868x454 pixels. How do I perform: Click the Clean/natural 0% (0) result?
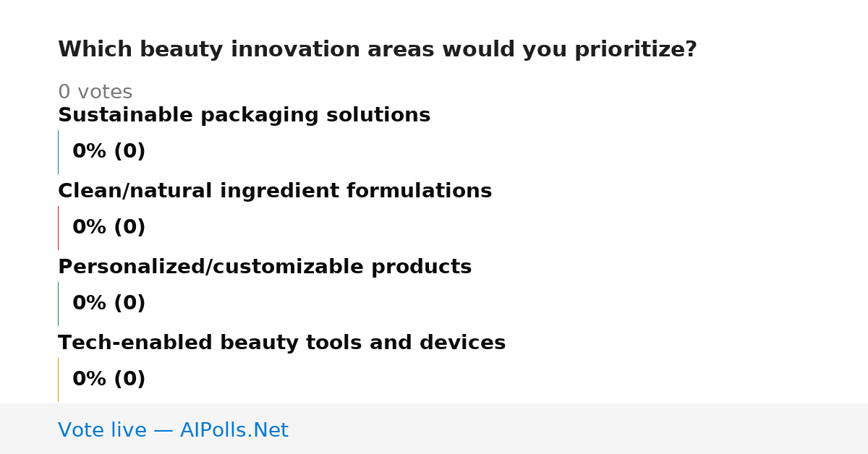pyautogui.click(x=109, y=228)
